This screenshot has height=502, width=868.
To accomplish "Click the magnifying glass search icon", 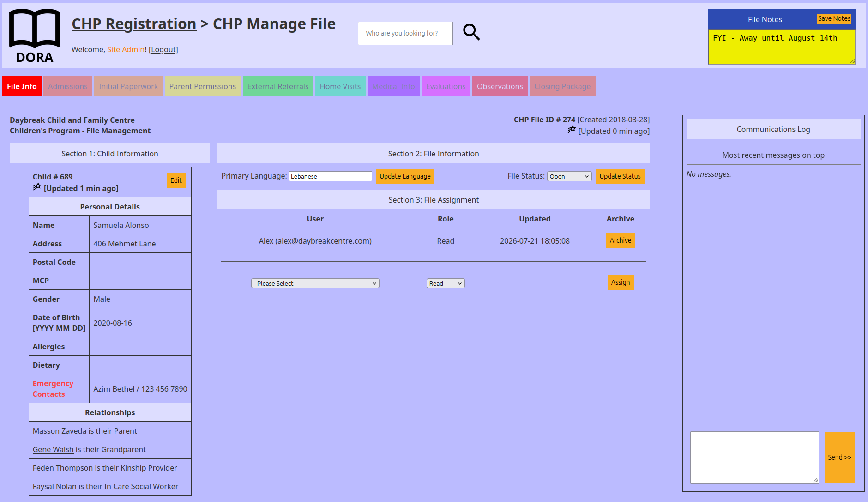I will [471, 32].
